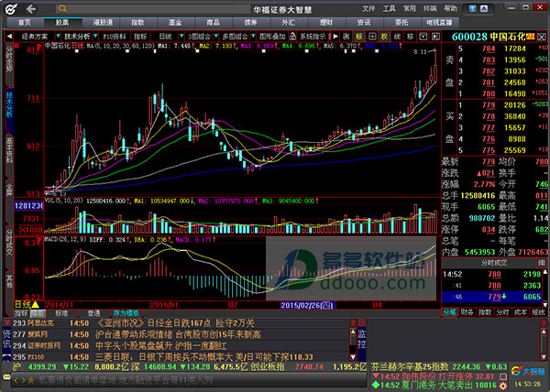The image size is (550, 392).
Task: Click the orange search magnifier icon
Action: coord(62,8)
